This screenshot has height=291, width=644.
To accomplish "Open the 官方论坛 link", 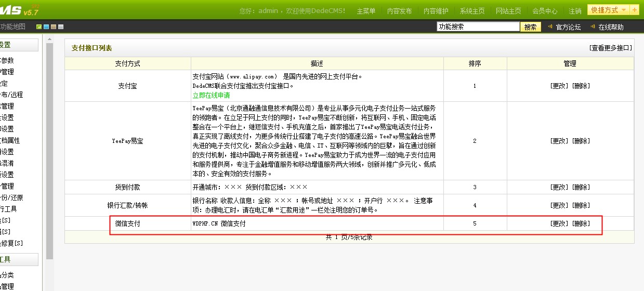I will click(x=568, y=27).
